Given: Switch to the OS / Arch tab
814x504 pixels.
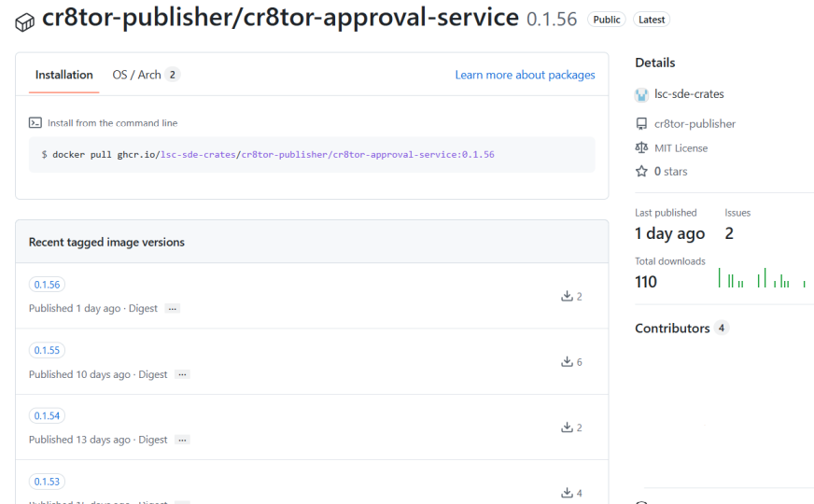Looking at the screenshot, I should coord(146,75).
